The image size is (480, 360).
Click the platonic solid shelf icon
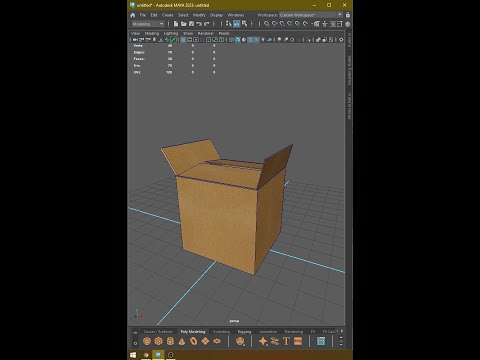(240, 341)
